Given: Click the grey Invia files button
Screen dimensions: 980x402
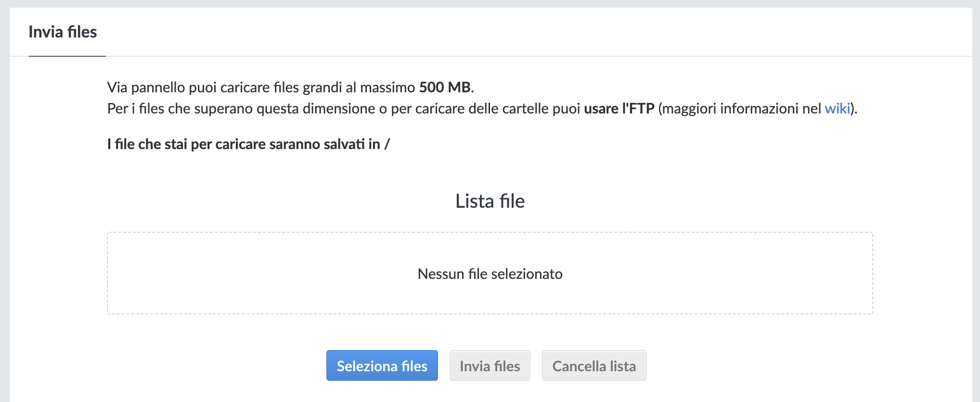Looking at the screenshot, I should tap(490, 365).
